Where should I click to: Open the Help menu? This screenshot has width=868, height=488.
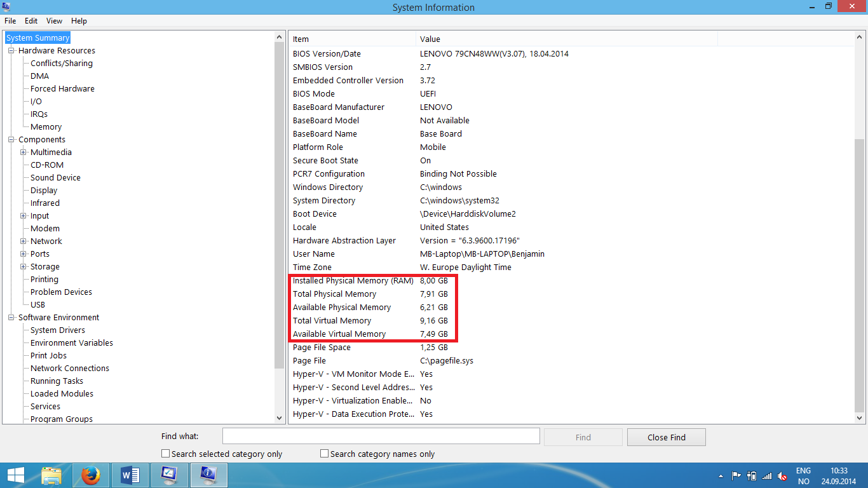(x=79, y=21)
